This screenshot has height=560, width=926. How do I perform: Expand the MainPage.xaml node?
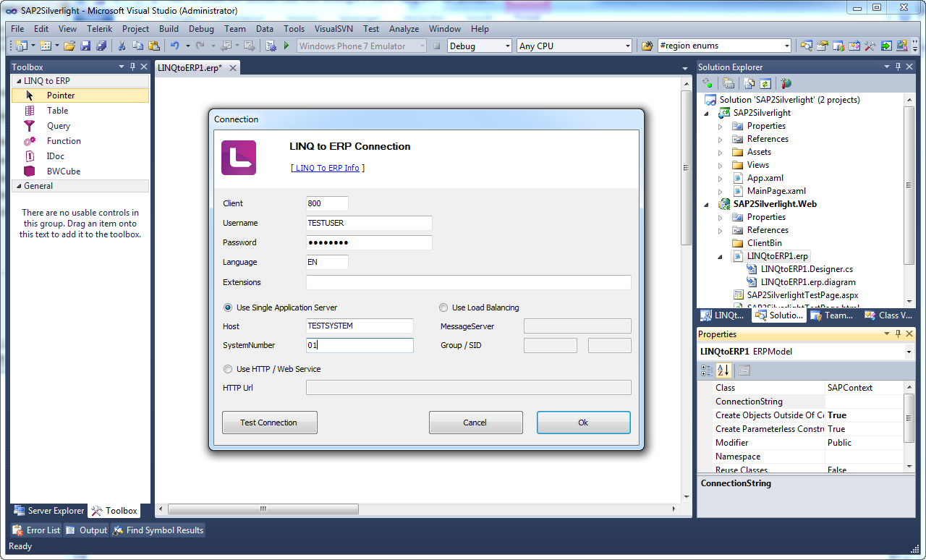tap(720, 191)
